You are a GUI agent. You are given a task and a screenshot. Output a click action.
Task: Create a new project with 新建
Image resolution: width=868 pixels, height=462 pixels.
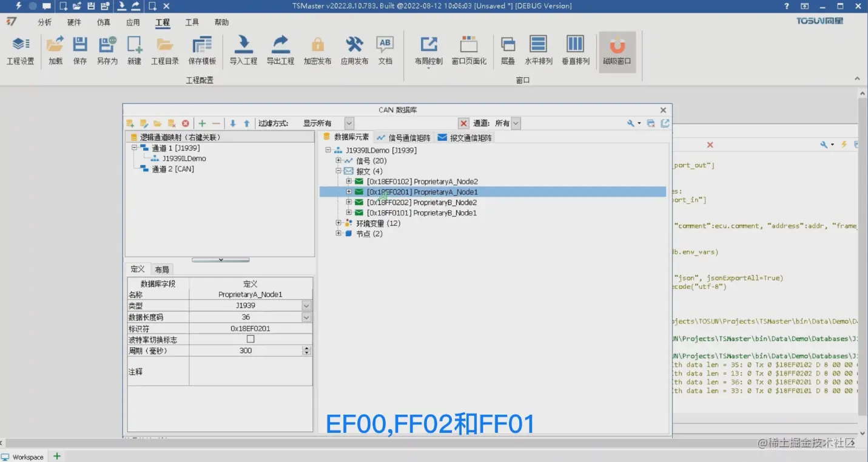click(134, 52)
